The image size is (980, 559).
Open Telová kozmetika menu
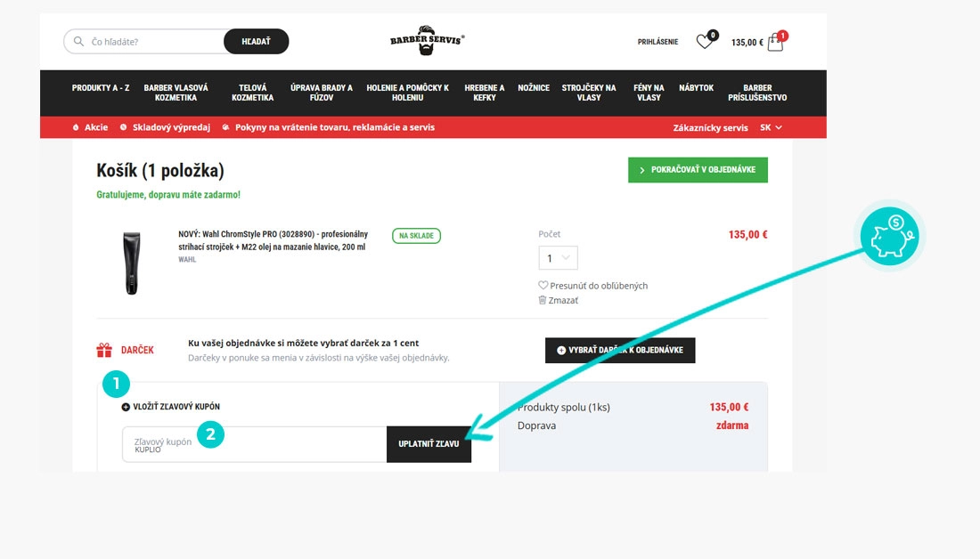point(252,93)
